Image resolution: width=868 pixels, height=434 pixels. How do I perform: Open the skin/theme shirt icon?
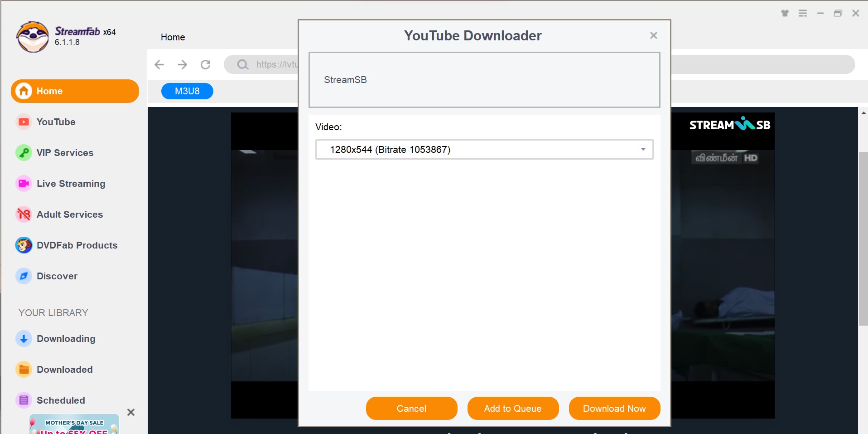click(785, 13)
